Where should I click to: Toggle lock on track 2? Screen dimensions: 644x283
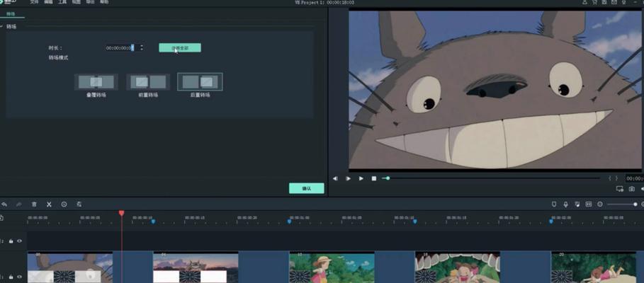coord(11,241)
